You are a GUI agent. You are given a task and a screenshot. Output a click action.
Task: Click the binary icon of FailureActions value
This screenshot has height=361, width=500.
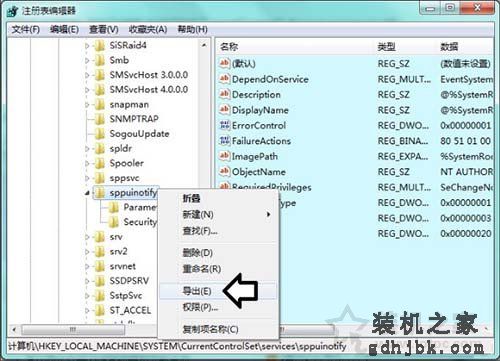click(x=225, y=141)
